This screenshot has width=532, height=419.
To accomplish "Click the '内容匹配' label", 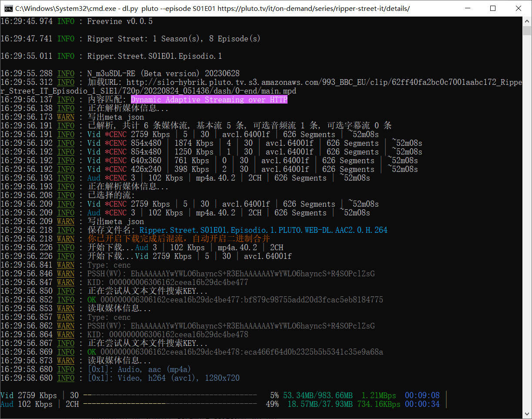I will click(x=104, y=100).
